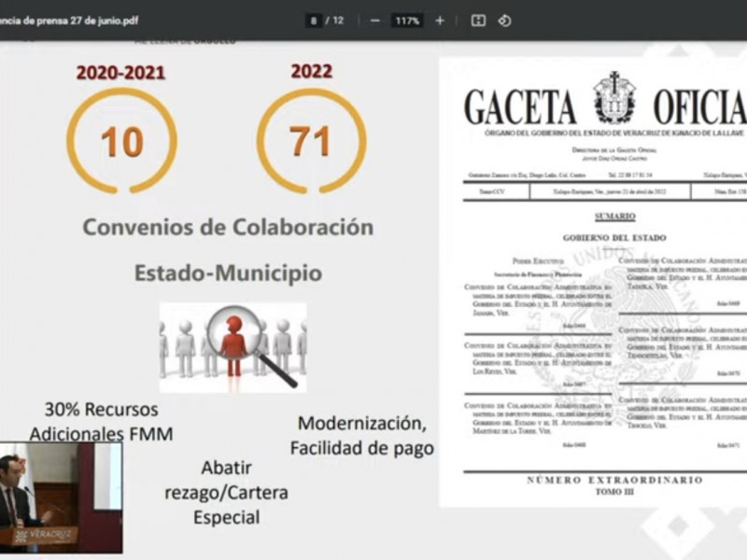Click the total pages 12 indicator

(338, 21)
